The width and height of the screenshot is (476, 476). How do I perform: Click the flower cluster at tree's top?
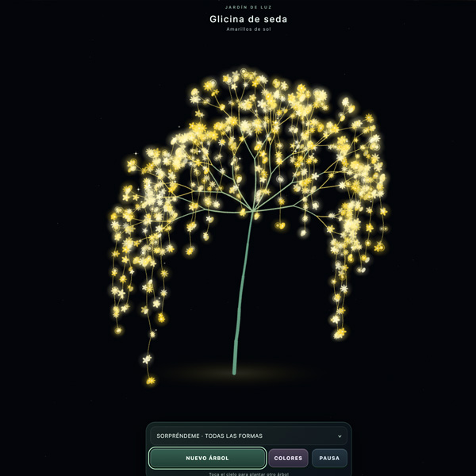click(244, 75)
